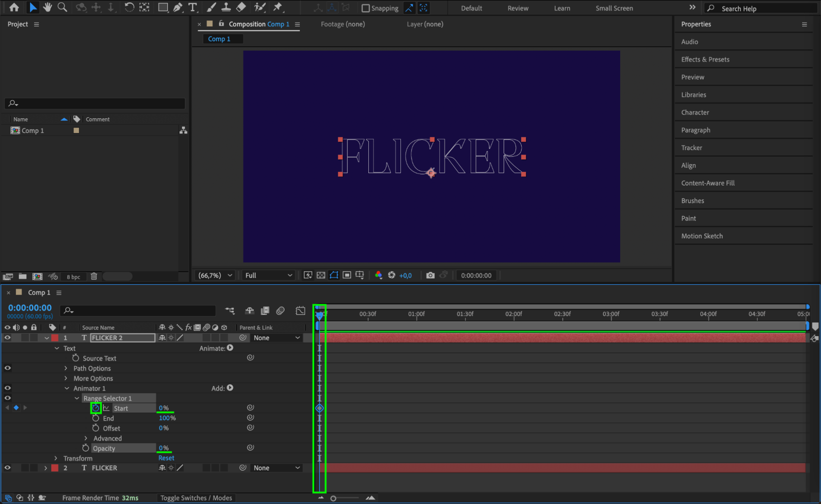
Task: Click the Reset link for Transform
Action: pos(166,458)
